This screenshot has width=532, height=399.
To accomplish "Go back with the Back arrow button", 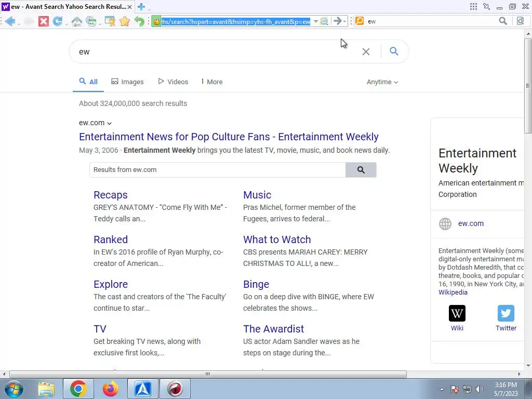I will pos(10,21).
